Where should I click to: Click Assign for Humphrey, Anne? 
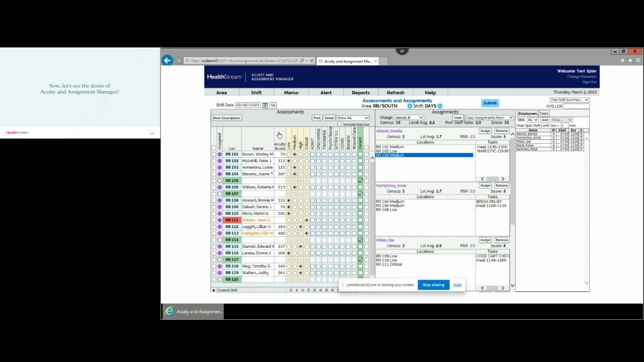click(485, 186)
